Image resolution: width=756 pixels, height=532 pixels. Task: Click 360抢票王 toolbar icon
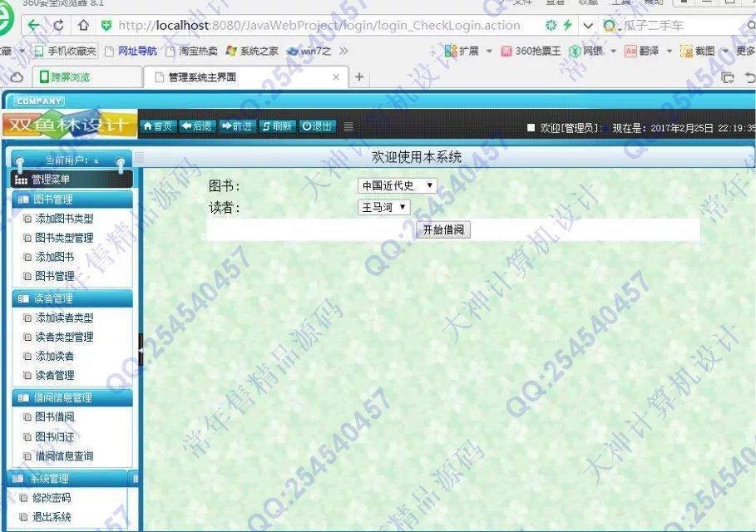pos(531,51)
